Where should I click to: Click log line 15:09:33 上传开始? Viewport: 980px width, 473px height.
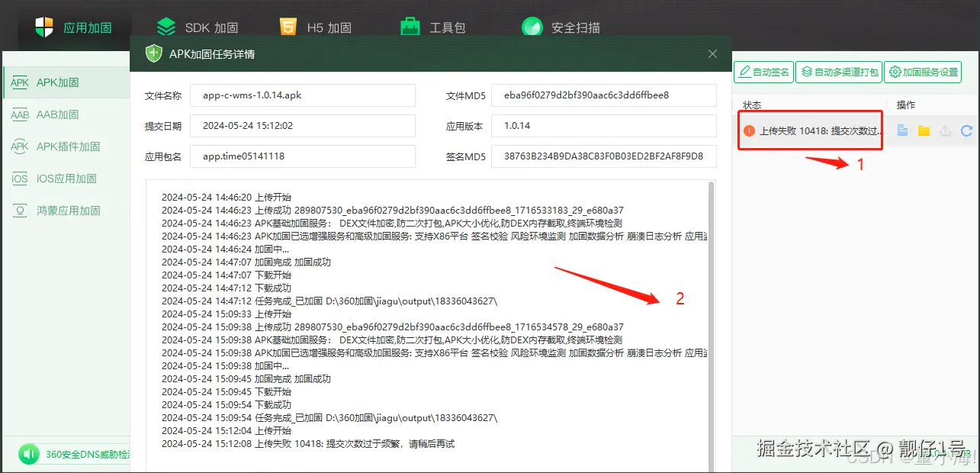(x=227, y=314)
